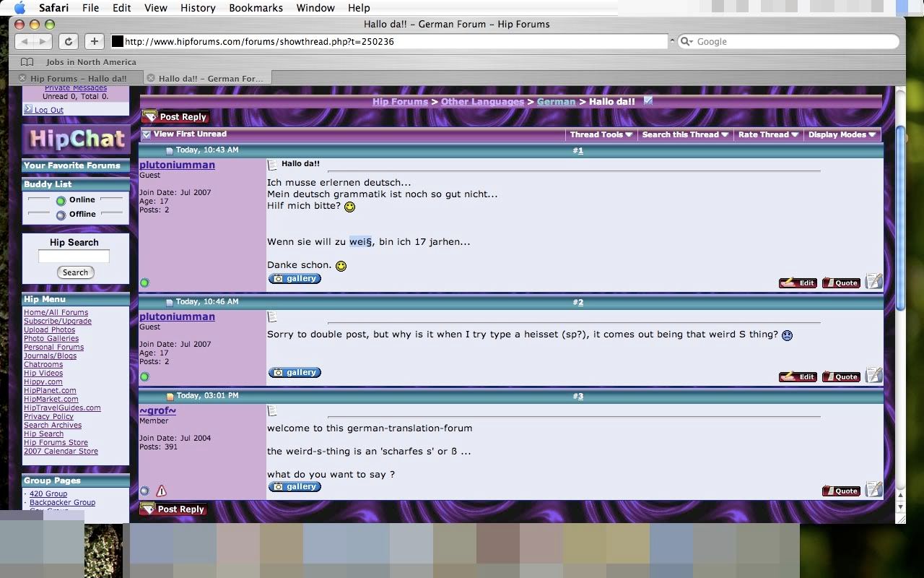Open 'Jobs in North America' bookmark
The image size is (924, 578).
pos(91,62)
